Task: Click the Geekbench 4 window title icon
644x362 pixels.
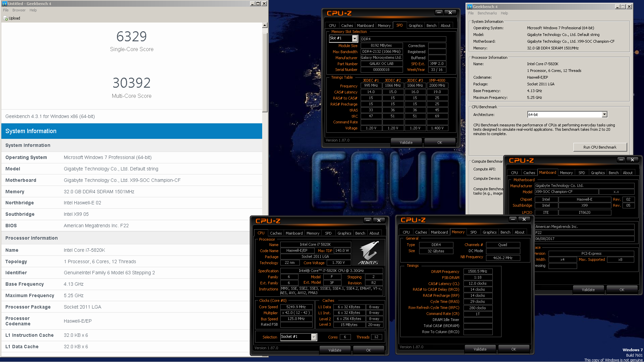Action: click(x=470, y=7)
